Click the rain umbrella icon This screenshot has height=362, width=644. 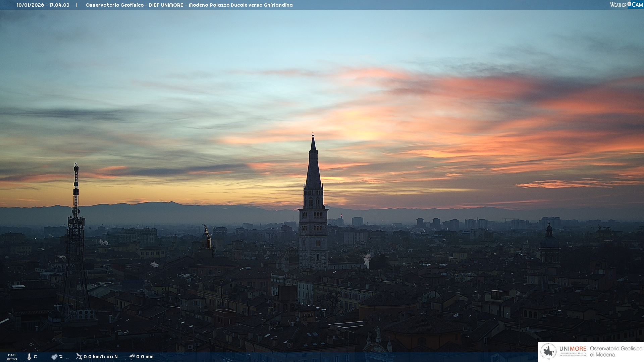pos(132,356)
